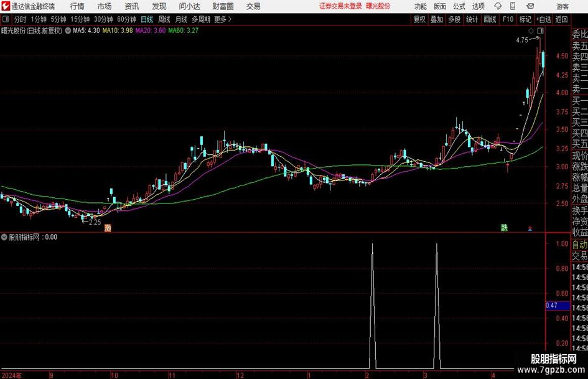Click the 2024年 date axis label

pos(12,375)
